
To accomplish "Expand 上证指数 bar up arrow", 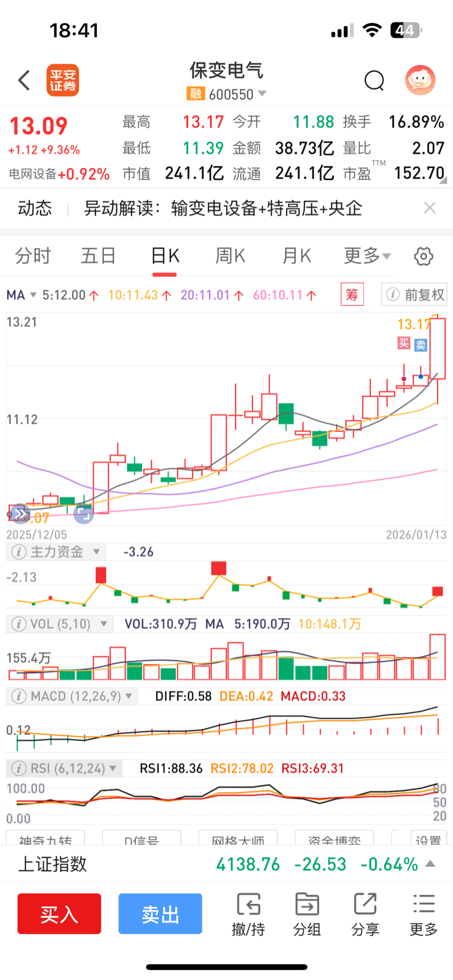I will pos(431,864).
